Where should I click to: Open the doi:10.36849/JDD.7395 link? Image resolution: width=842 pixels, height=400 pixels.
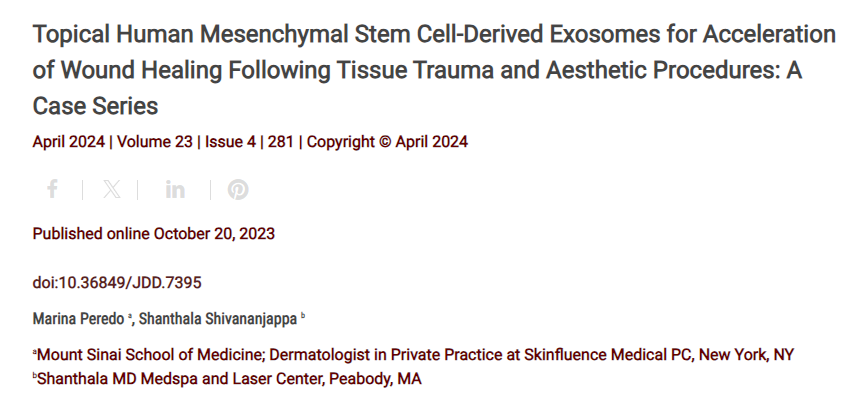pyautogui.click(x=117, y=283)
